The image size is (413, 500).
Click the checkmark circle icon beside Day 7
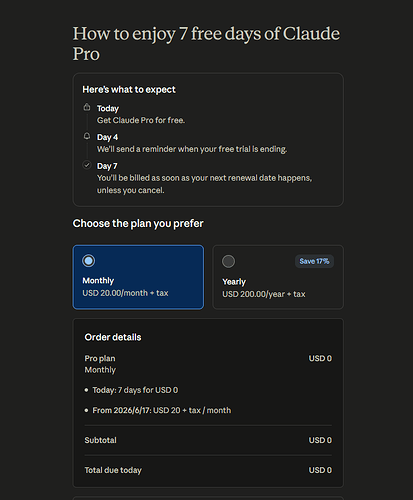[x=87, y=165]
